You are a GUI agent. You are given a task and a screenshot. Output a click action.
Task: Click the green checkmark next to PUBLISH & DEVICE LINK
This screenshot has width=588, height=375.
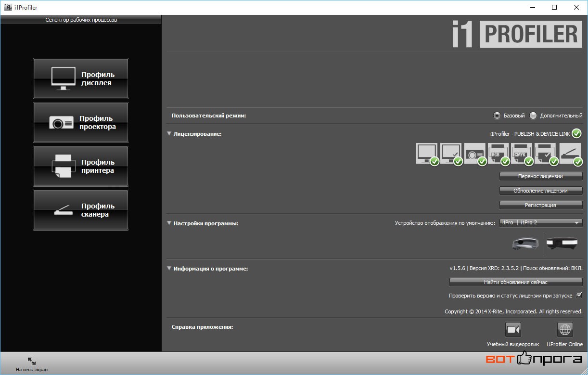[x=577, y=134]
